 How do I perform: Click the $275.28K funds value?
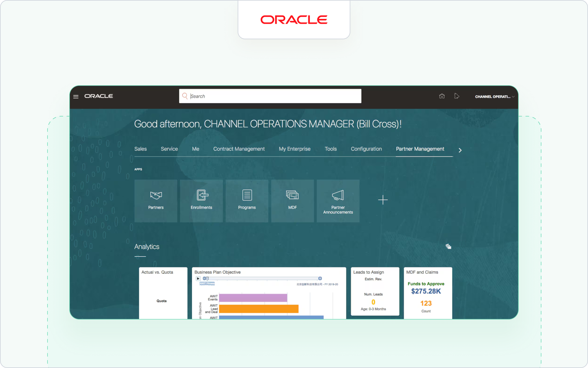426,291
